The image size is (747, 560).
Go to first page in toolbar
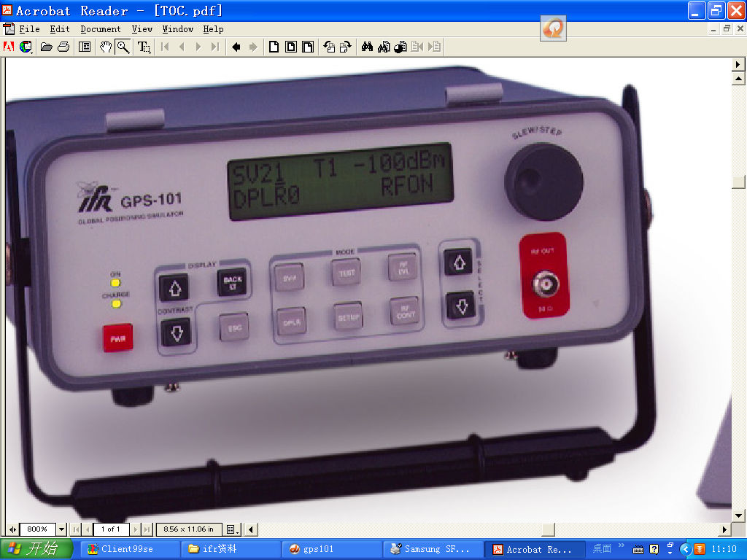click(165, 47)
